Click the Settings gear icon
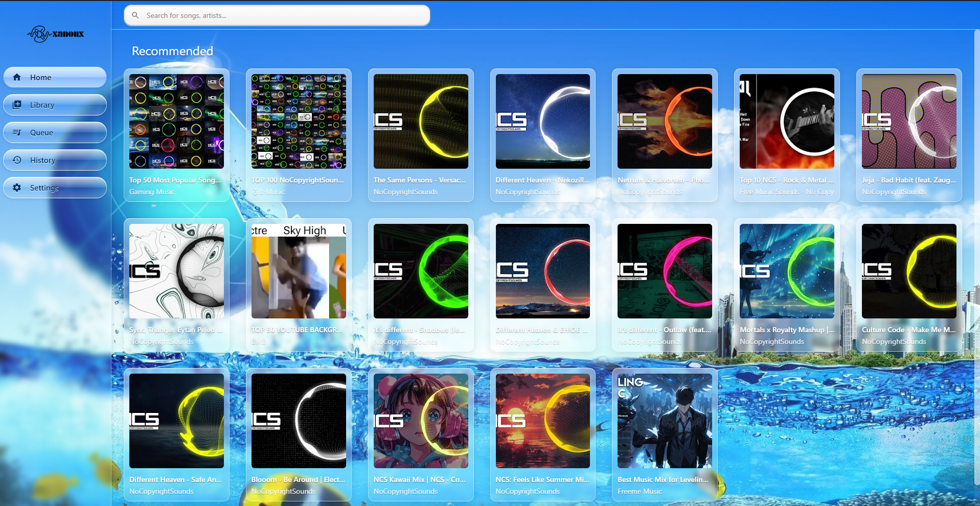Screen dimensions: 980x506 click(x=17, y=188)
